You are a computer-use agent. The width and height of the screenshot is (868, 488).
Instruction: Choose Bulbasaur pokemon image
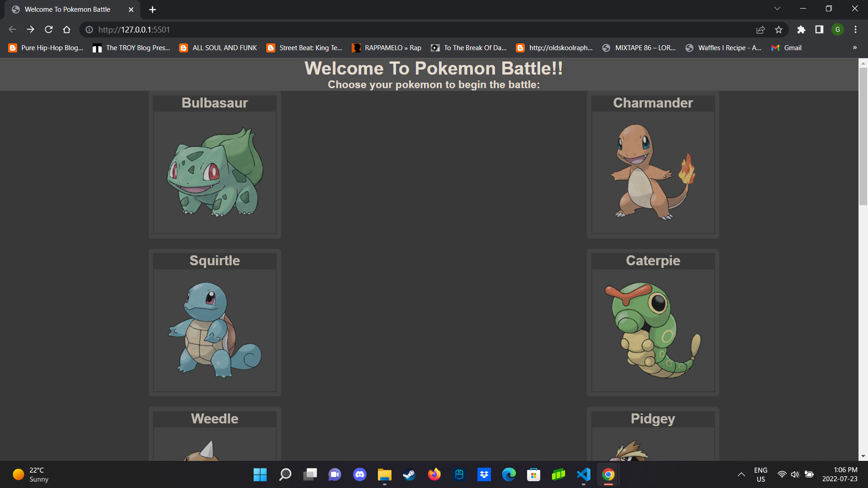coord(215,172)
